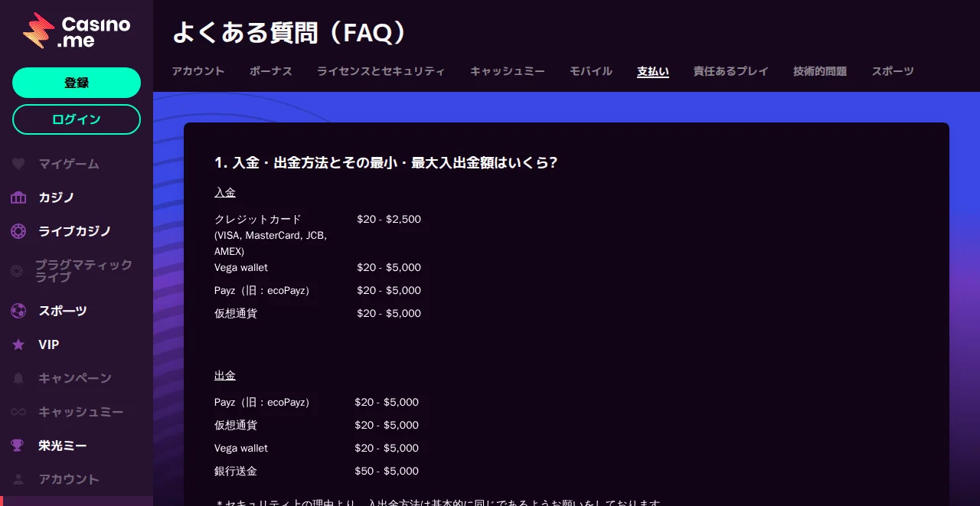
Task: Select the 支払い FAQ tab
Action: click(653, 72)
